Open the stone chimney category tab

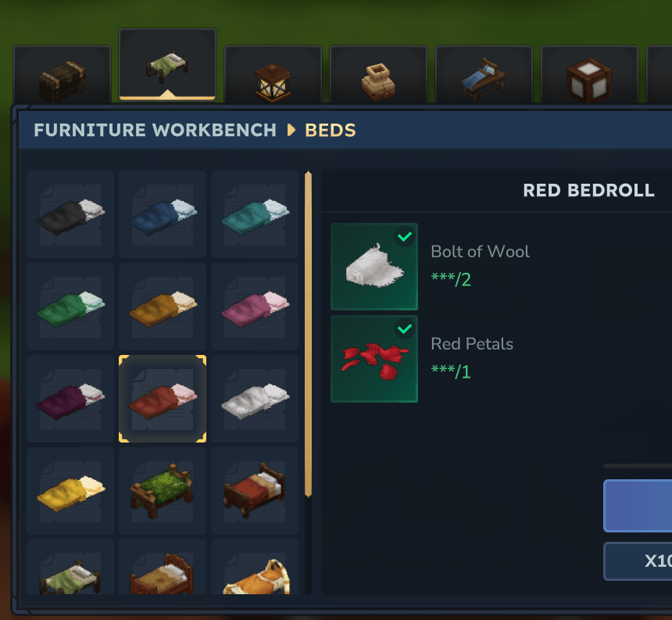[378, 75]
